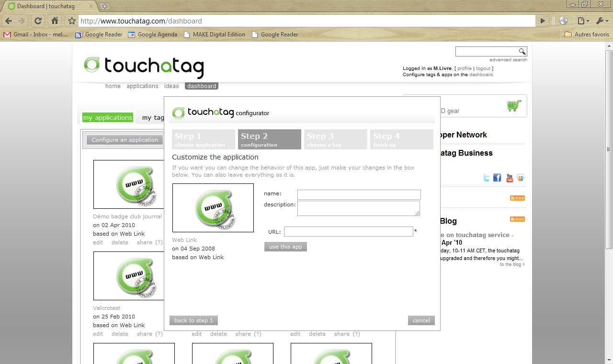Click the Configure an application button
This screenshot has width=613, height=364.
125,140
